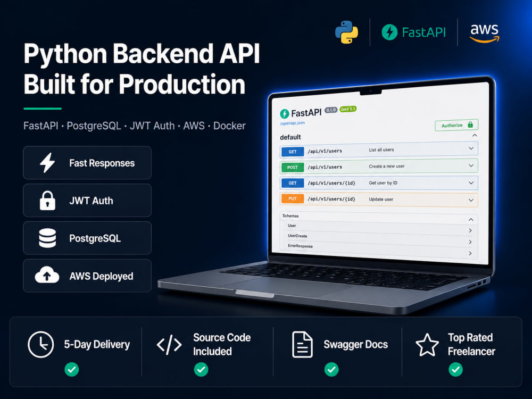Click the 'Update user' description
Viewport: 532px width, 399px height.
pos(381,199)
